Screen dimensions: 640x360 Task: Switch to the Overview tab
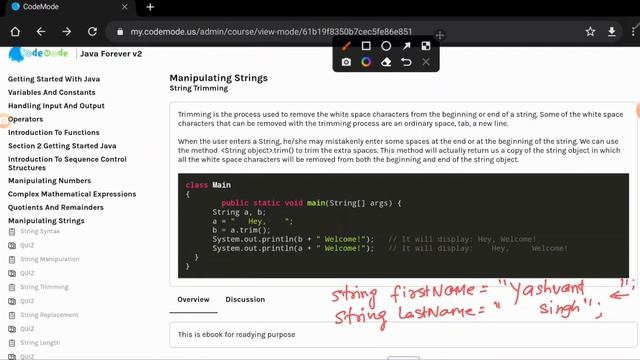[x=193, y=300]
